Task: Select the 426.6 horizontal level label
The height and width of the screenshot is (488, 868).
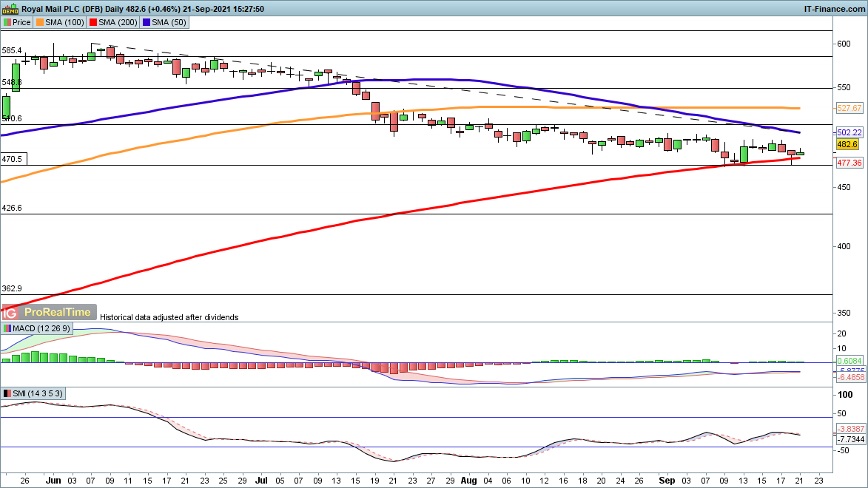Action: (x=12, y=208)
